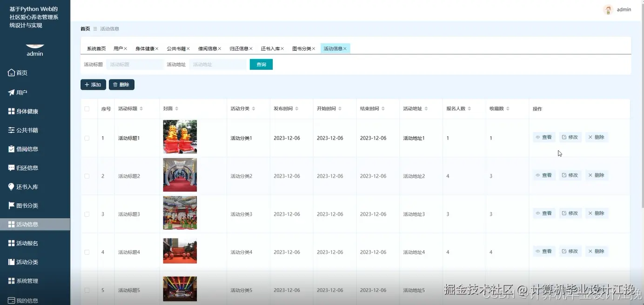The image size is (644, 305).
Task: Close the 归还信息 tab
Action: click(x=251, y=49)
